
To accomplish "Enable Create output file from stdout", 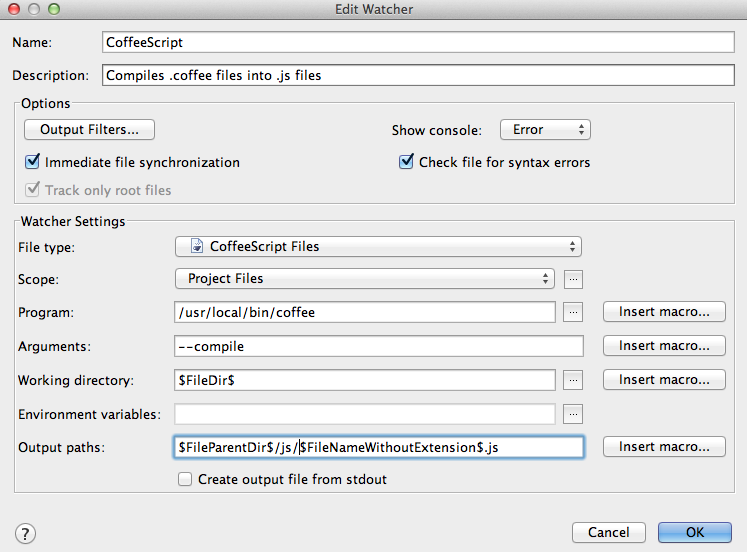I will (185, 479).
